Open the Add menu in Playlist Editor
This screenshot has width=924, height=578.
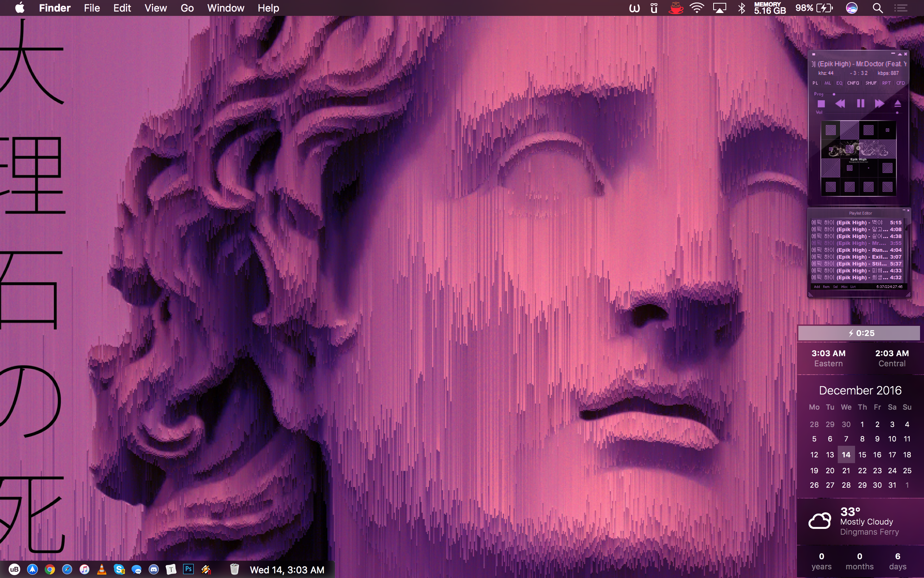click(x=817, y=287)
